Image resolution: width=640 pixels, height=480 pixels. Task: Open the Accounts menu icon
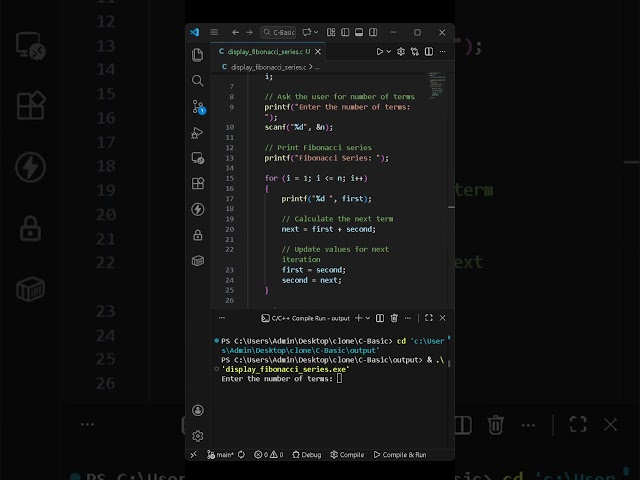coord(198,410)
